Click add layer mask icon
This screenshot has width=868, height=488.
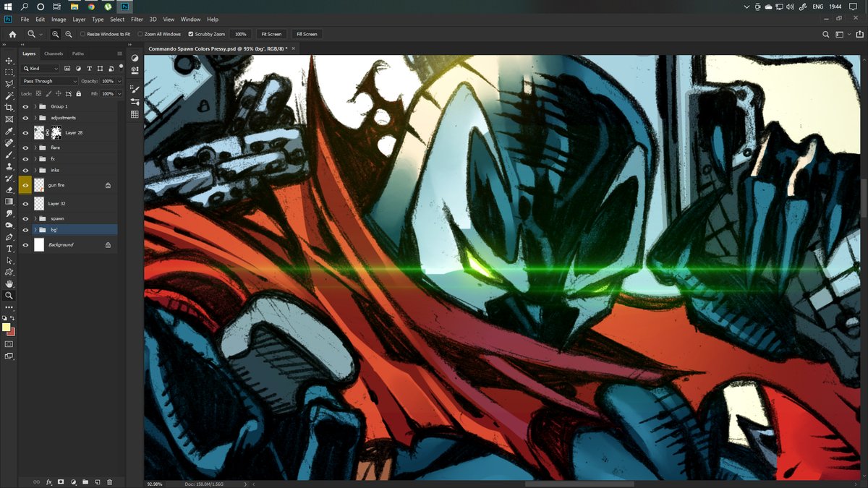(61, 481)
